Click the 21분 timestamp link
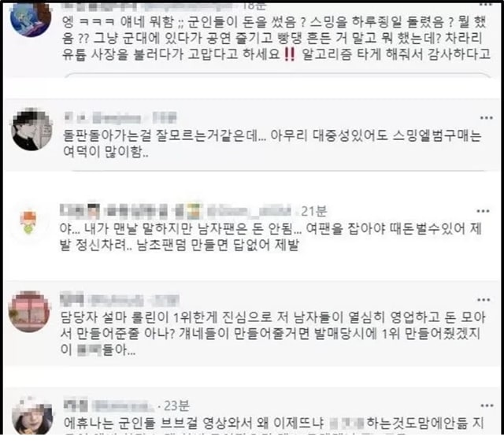The image size is (504, 444). (313, 211)
